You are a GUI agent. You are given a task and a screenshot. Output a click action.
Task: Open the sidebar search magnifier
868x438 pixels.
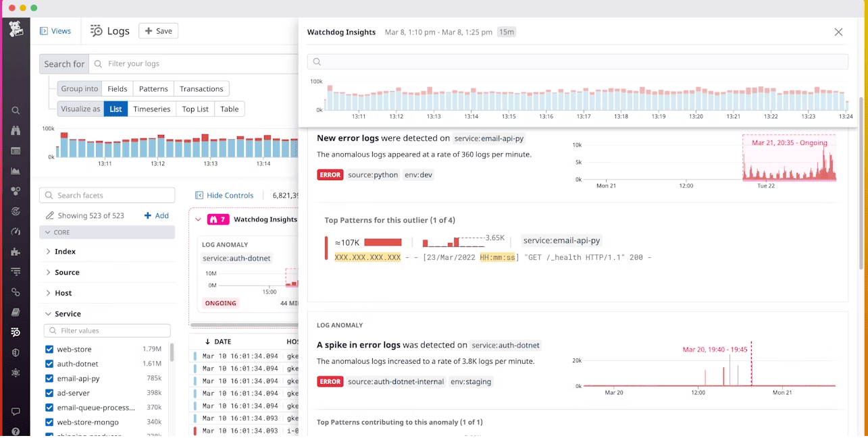pyautogui.click(x=16, y=111)
